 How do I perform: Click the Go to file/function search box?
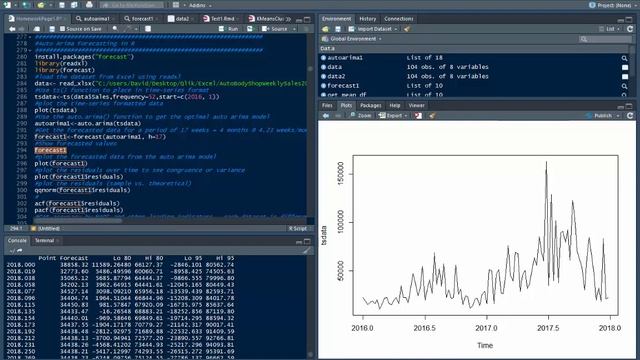132,5
